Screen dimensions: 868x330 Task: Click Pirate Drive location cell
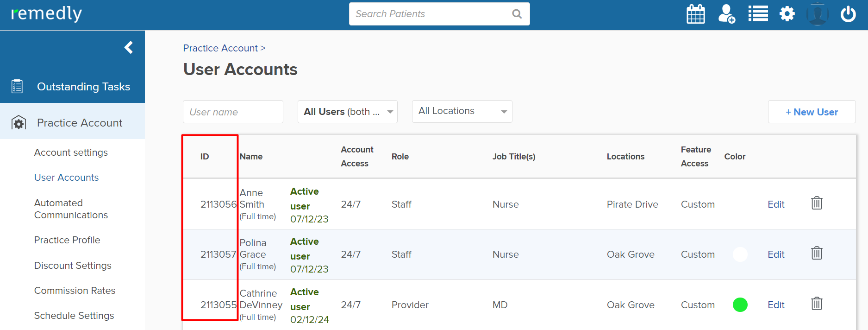tap(632, 204)
